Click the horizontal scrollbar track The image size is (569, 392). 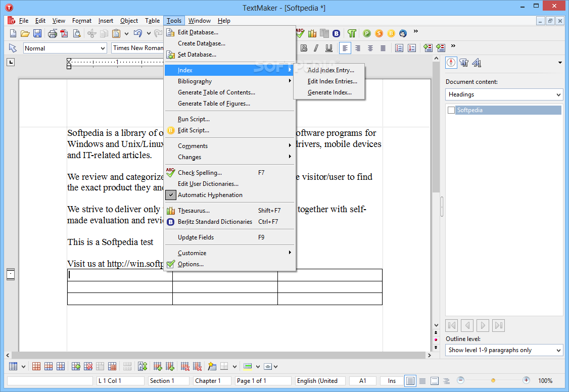[218, 355]
